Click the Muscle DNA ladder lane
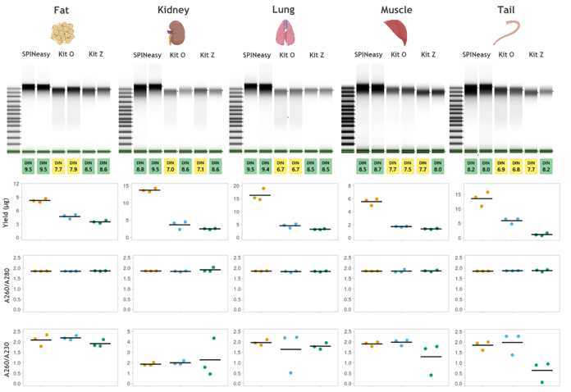The width and height of the screenshot is (571, 392). pos(348,118)
